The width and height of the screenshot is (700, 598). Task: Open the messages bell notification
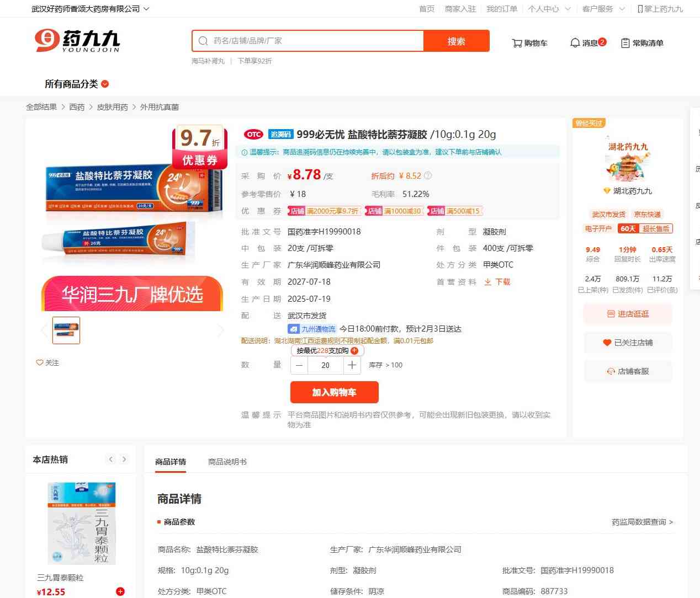587,42
